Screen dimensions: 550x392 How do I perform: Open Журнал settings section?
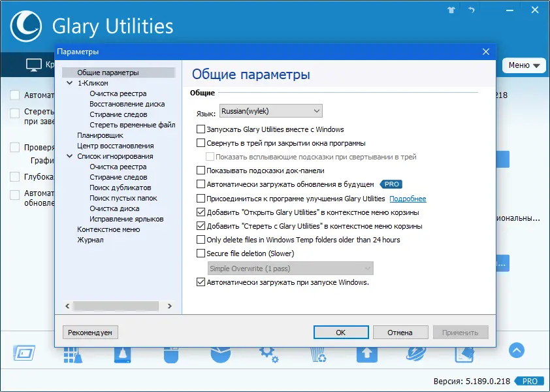pyautogui.click(x=90, y=240)
